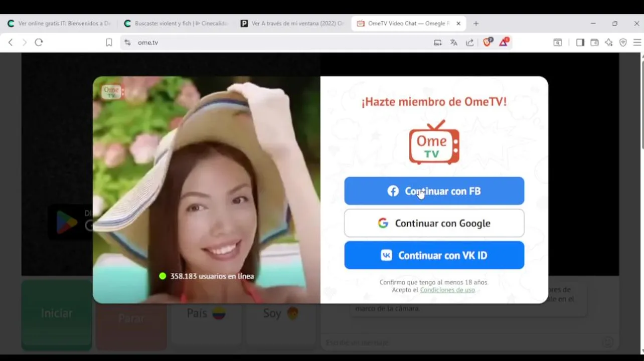Open the Condiciones de uso link
This screenshot has height=361, width=644.
tap(447, 290)
